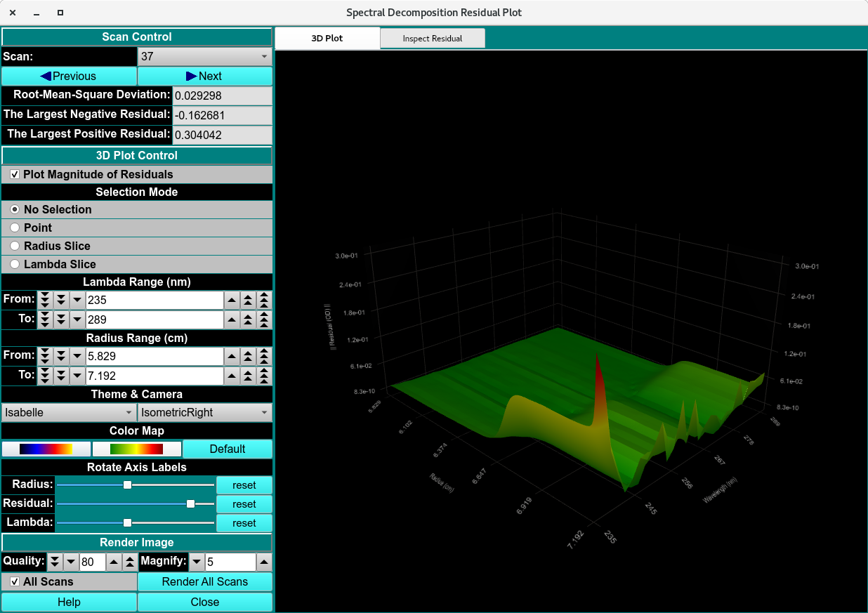Click double-down arrow for Lambda To

tap(61, 319)
